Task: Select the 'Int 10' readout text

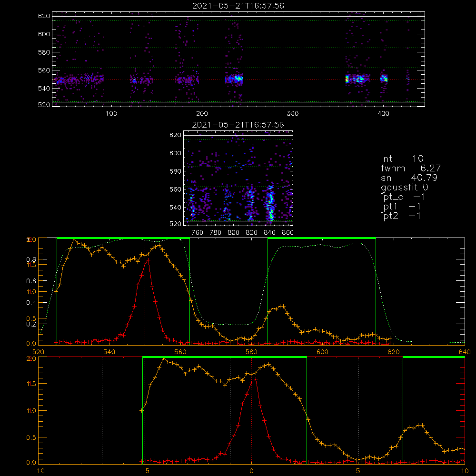Action: [402, 159]
